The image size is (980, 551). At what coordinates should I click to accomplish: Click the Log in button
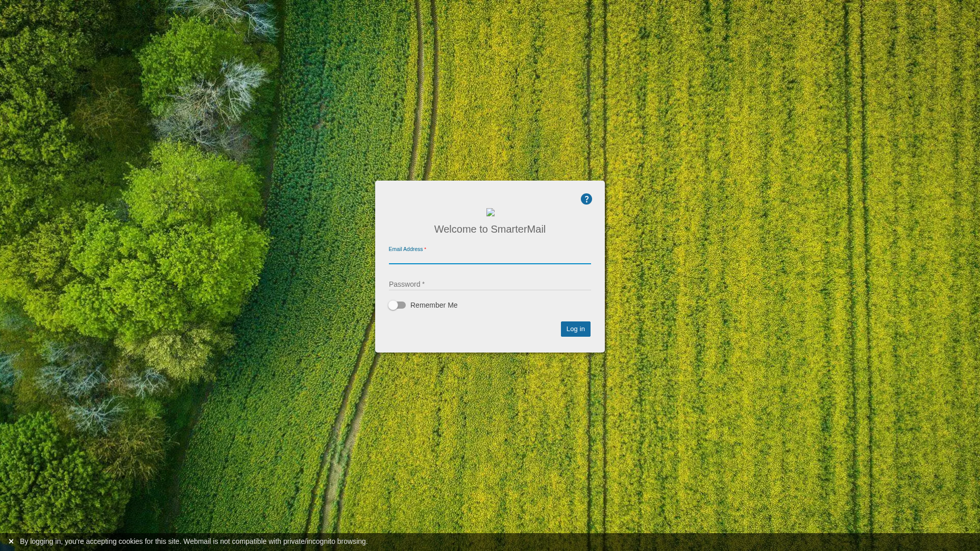coord(576,329)
